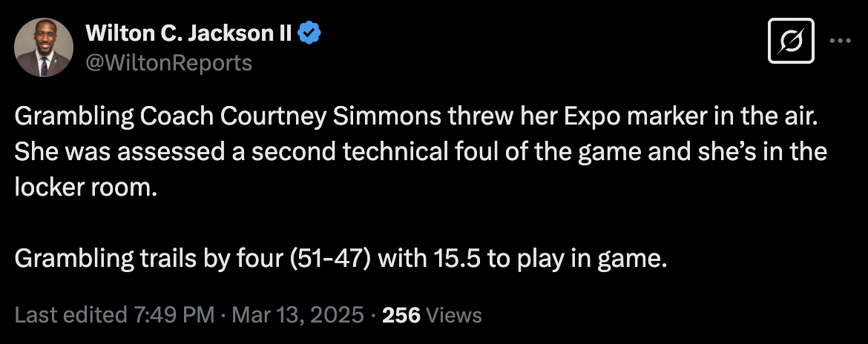
Task: View edit history via "Last edited"
Action: click(70, 315)
